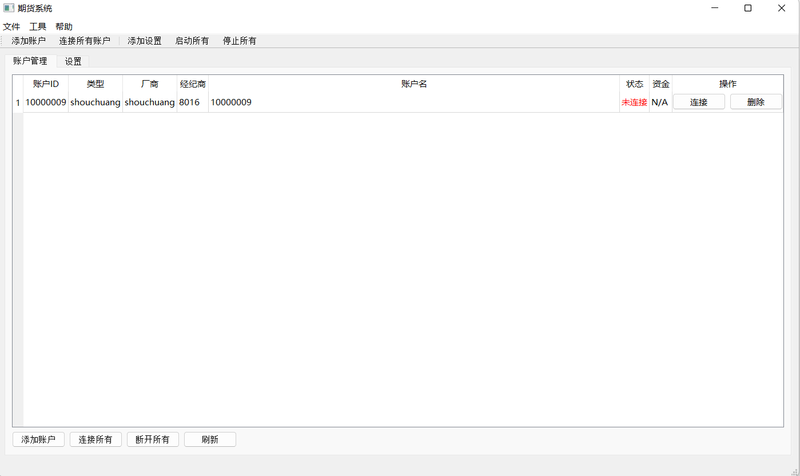Click the red 未连接 status cell

point(634,103)
